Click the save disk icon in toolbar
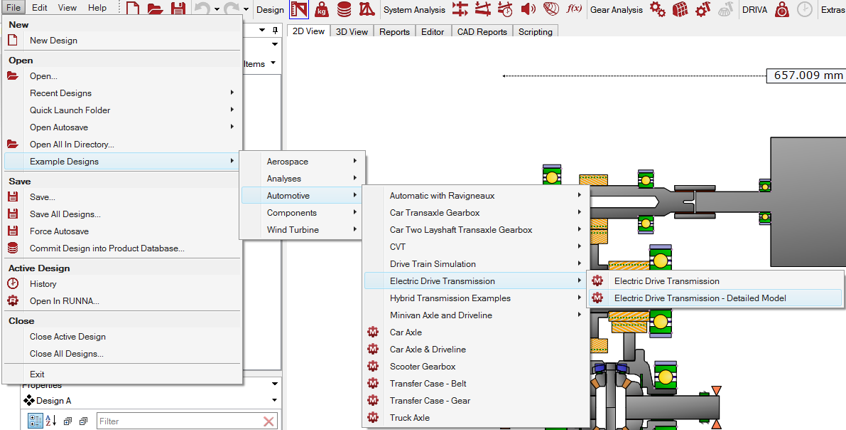 click(178, 9)
